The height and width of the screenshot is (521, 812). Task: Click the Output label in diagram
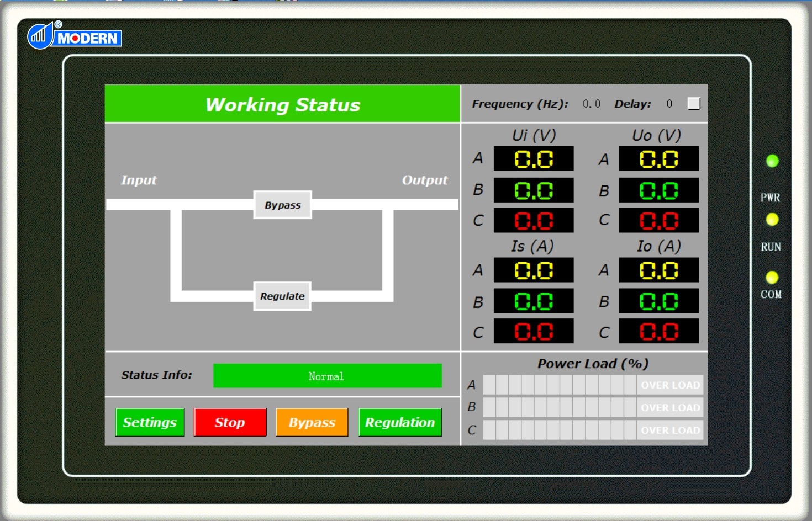click(x=425, y=180)
